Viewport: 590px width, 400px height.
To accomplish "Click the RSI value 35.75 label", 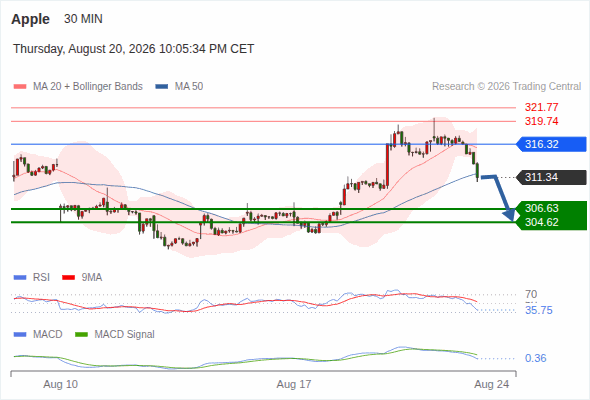I will pyautogui.click(x=539, y=310).
